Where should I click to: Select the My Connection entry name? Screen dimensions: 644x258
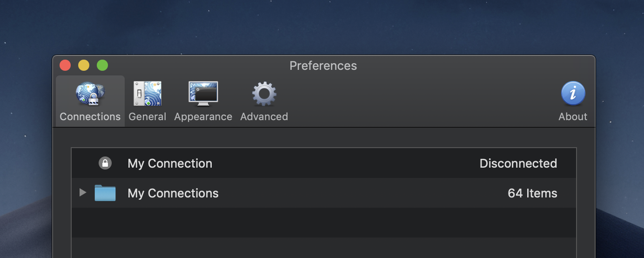170,163
